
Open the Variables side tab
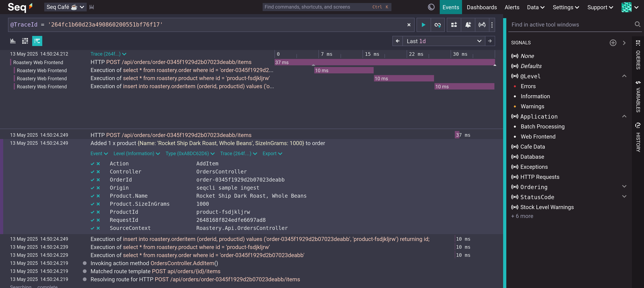pyautogui.click(x=638, y=97)
